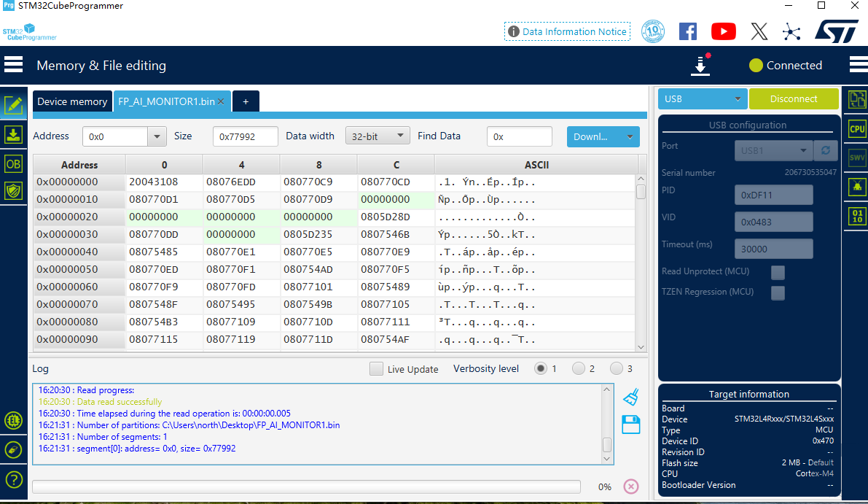Screen dimensions: 868x504
Task: Save the log using the floppy icon
Action: (631, 425)
